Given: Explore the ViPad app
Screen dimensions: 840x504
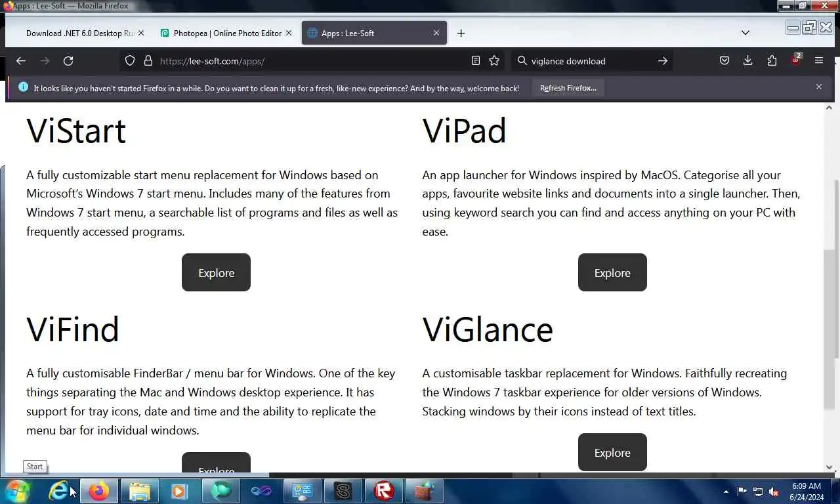Looking at the screenshot, I should pyautogui.click(x=612, y=272).
